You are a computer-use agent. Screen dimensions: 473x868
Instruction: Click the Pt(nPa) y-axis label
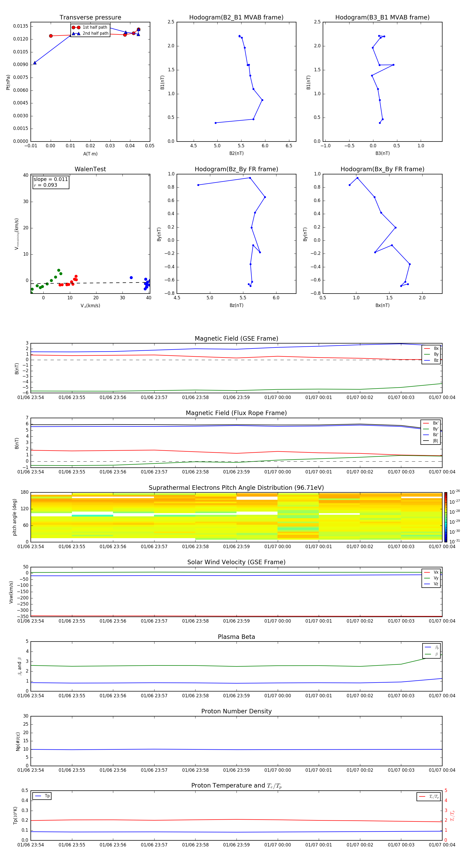[8, 82]
